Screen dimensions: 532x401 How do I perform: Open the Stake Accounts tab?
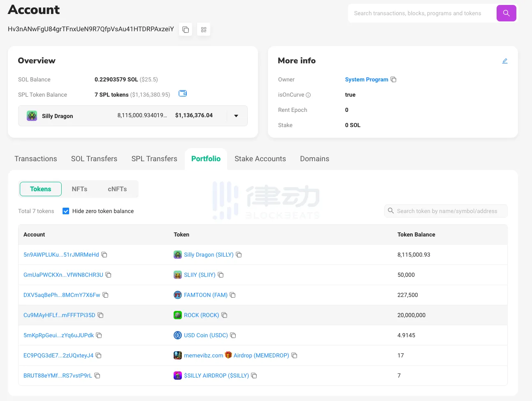260,158
